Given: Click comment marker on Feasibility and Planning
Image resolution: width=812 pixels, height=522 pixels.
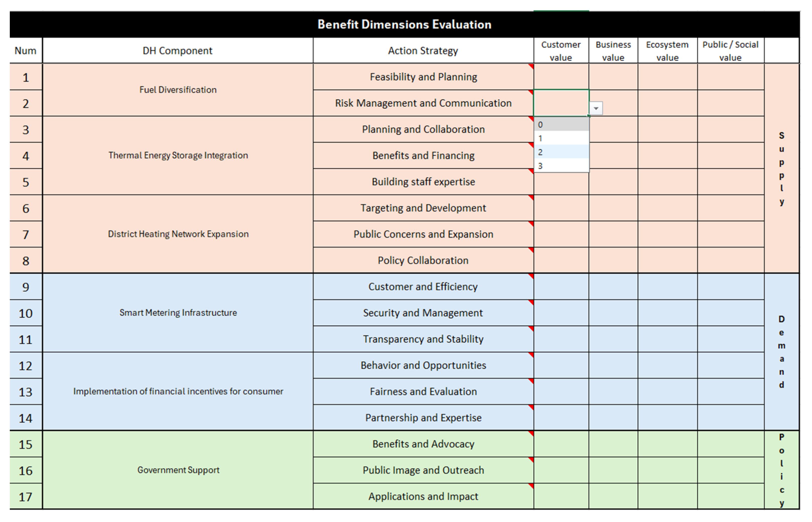Looking at the screenshot, I should coord(531,66).
